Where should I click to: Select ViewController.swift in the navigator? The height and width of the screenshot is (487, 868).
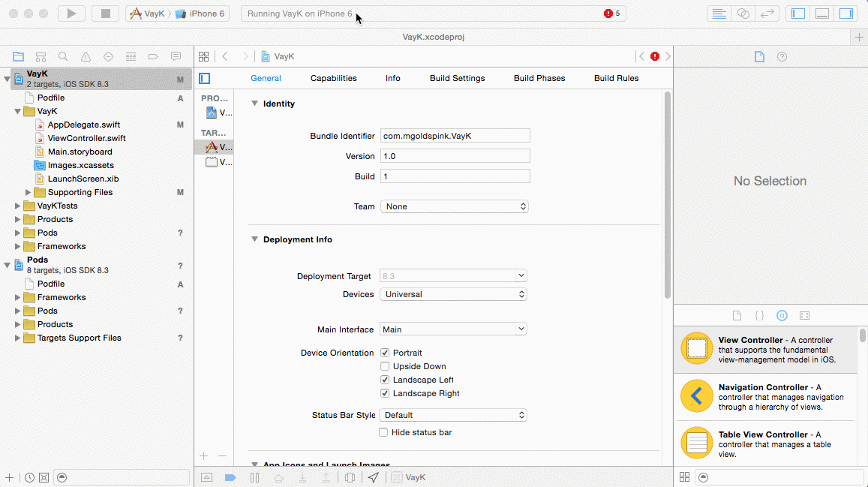86,138
